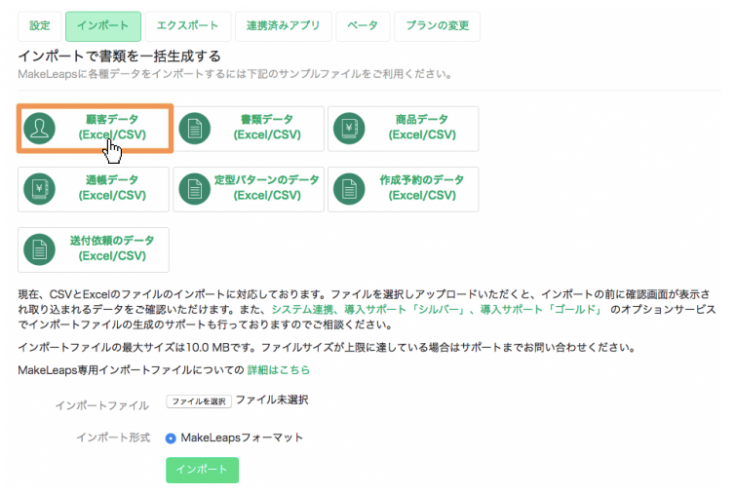Screen dimensions: 735x495
Task: Open the 設定 tab
Action: (x=39, y=26)
